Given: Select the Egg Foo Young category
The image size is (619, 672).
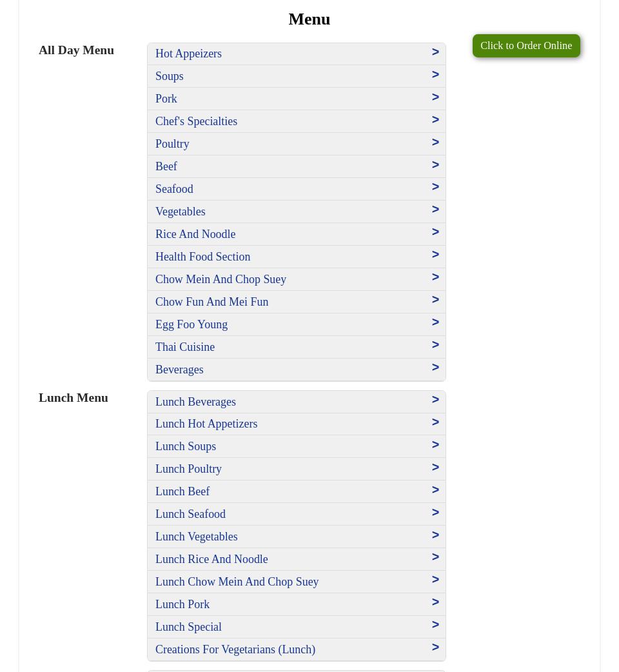Looking at the screenshot, I should (x=192, y=324).
